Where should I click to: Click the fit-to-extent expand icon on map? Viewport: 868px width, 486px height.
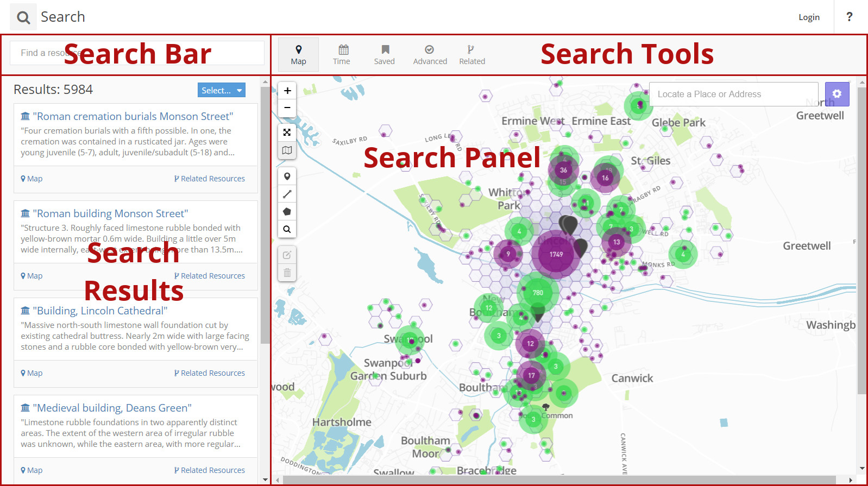[x=287, y=132]
